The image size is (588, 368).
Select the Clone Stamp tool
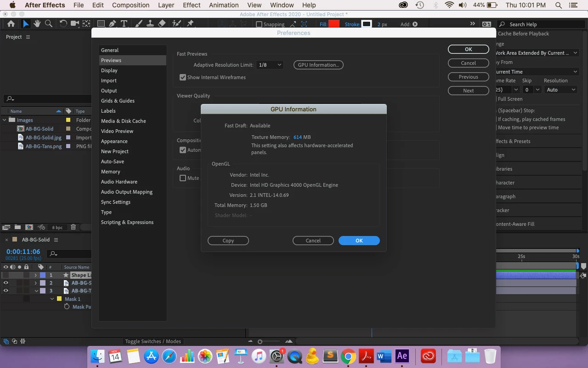150,24
